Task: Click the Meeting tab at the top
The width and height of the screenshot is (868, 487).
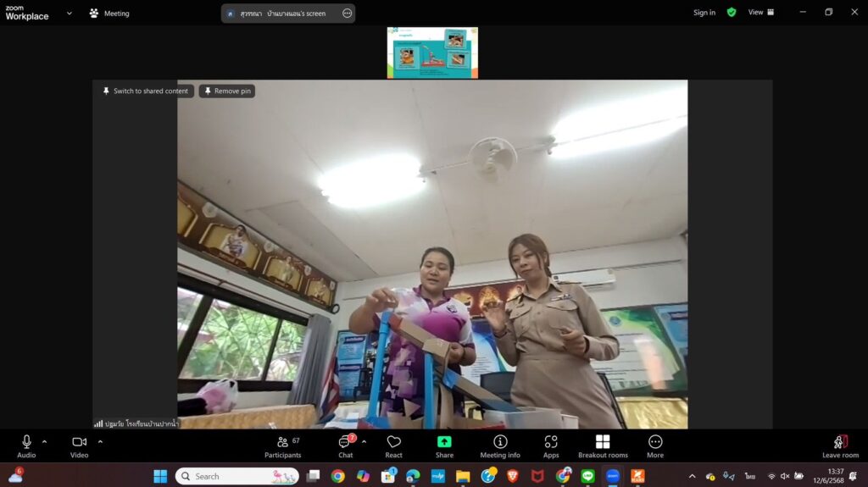Action: [x=109, y=14]
